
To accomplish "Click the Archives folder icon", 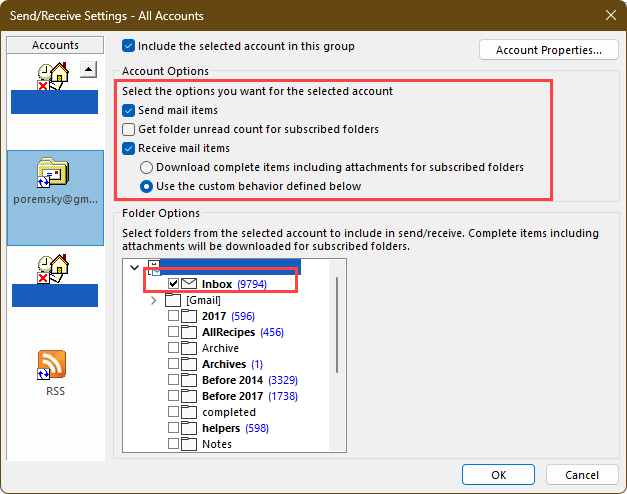I will click(189, 364).
